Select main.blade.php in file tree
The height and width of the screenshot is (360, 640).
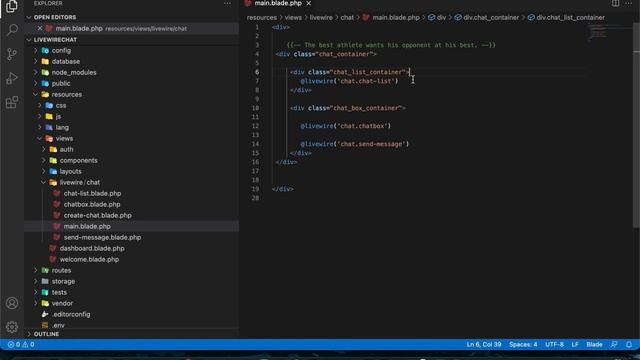[x=87, y=227]
